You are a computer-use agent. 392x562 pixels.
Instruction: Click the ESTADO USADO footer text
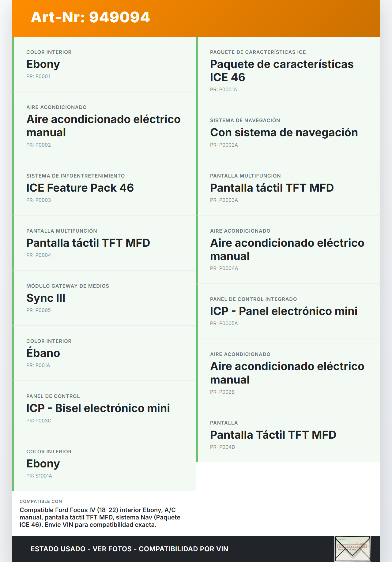tap(129, 549)
